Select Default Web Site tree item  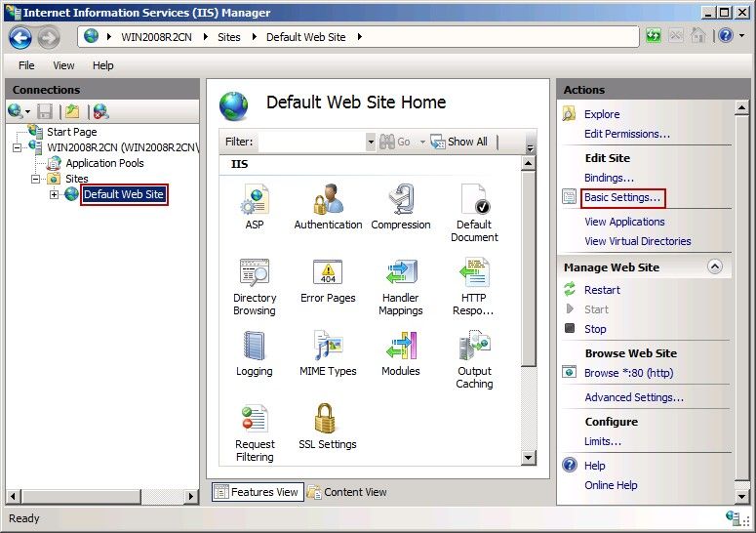[124, 194]
